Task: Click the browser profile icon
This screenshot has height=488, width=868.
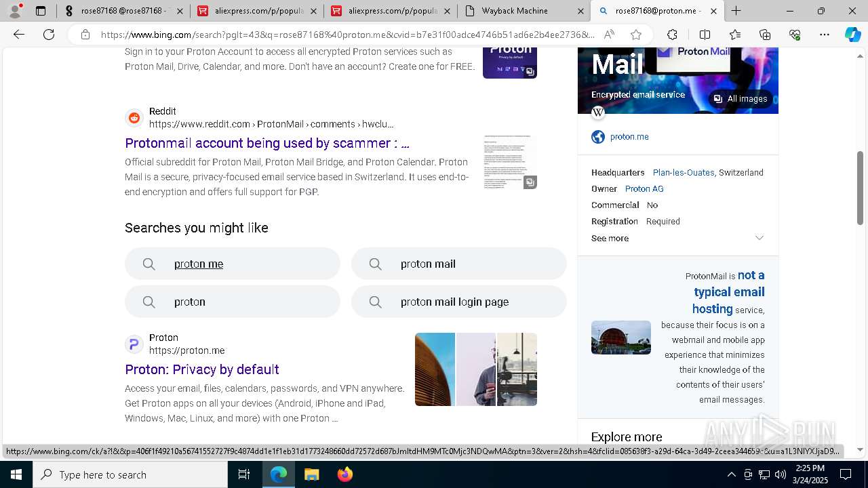Action: point(15,11)
